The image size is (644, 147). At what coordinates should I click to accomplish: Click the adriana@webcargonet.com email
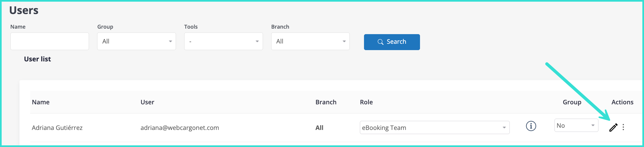[180, 128]
